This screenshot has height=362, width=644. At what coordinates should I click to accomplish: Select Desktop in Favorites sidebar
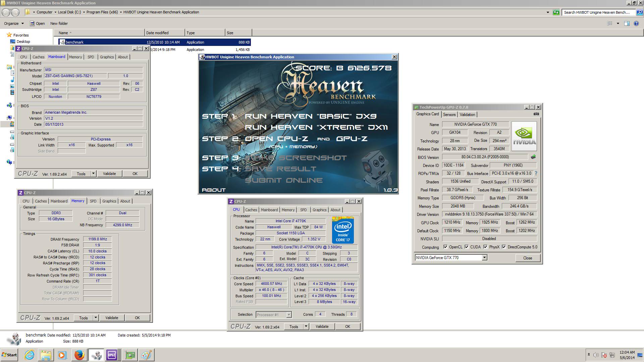pyautogui.click(x=23, y=42)
